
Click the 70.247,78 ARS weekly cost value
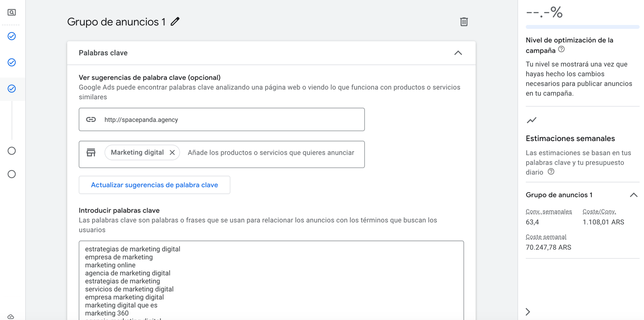(548, 247)
